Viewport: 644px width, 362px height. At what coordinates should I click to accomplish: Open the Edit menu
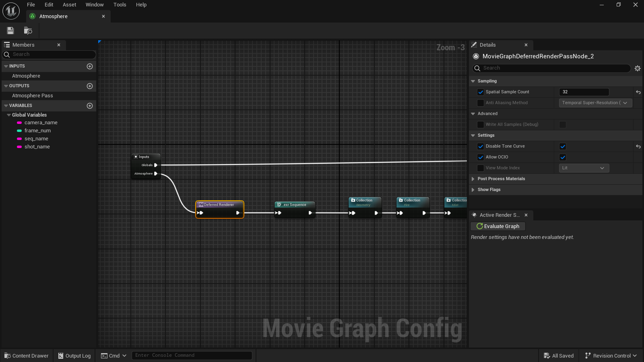(49, 5)
